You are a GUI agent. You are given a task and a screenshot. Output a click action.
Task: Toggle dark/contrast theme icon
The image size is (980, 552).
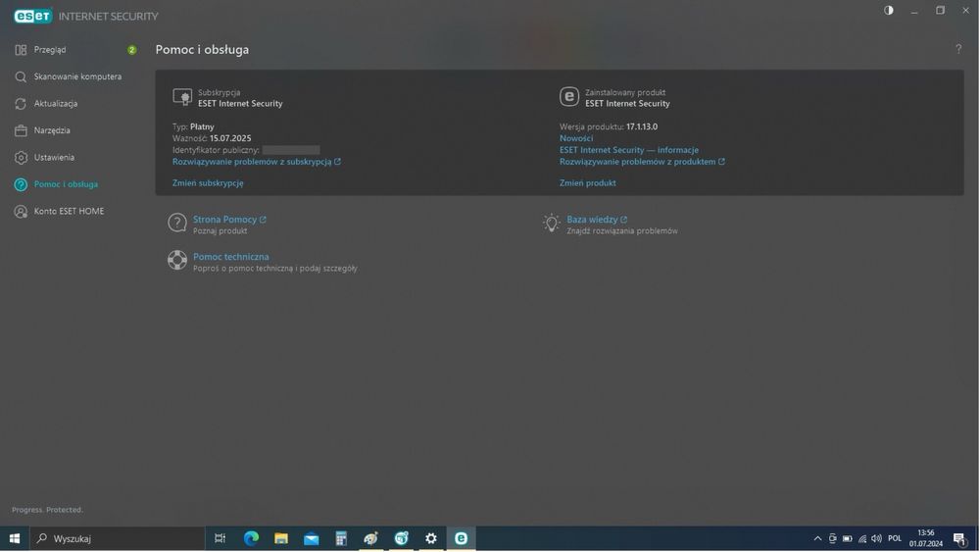[888, 11]
